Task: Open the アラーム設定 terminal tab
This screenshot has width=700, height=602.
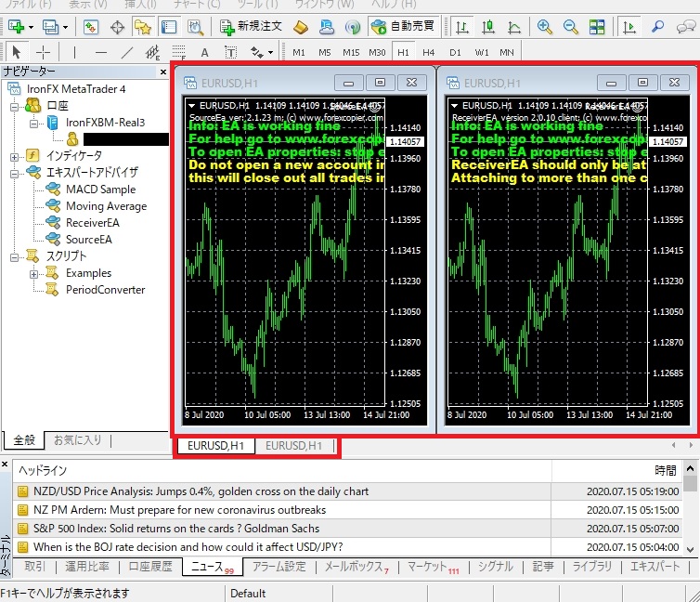Action: coord(279,567)
